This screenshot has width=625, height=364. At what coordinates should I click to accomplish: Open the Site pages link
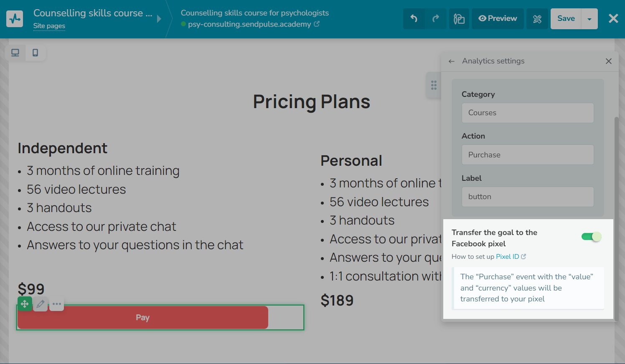point(49,26)
